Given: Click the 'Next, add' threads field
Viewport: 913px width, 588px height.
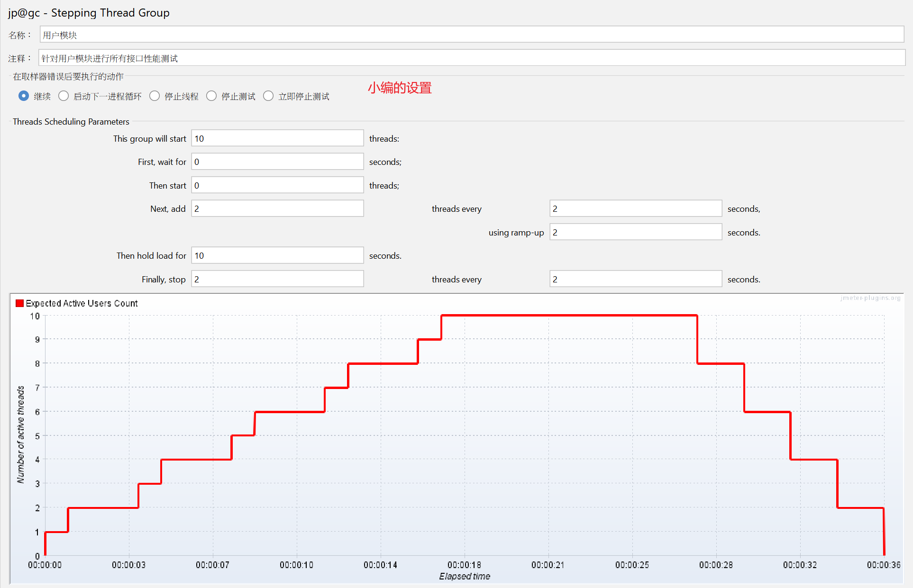Looking at the screenshot, I should coord(277,208).
